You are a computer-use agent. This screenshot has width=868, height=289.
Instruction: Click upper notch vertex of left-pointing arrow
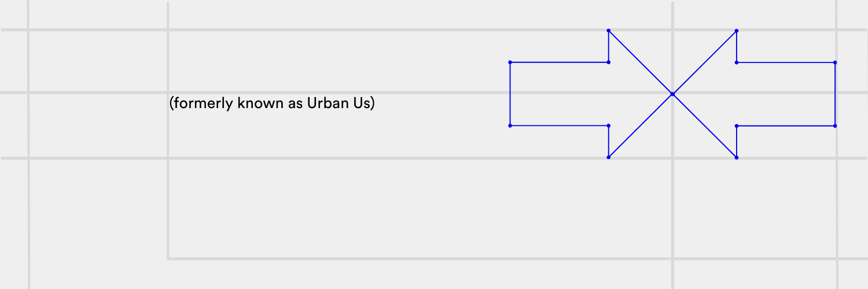click(736, 62)
